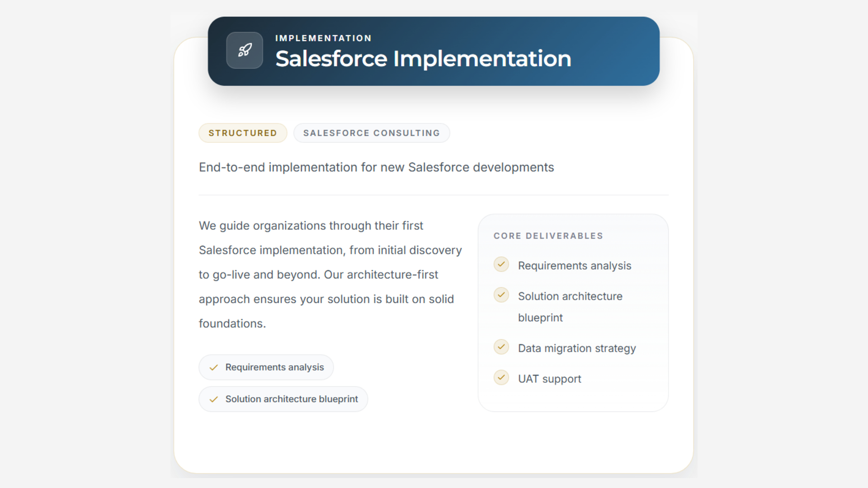Click the CORE DELIVERABLES heading
This screenshot has width=868, height=488.
click(548, 236)
